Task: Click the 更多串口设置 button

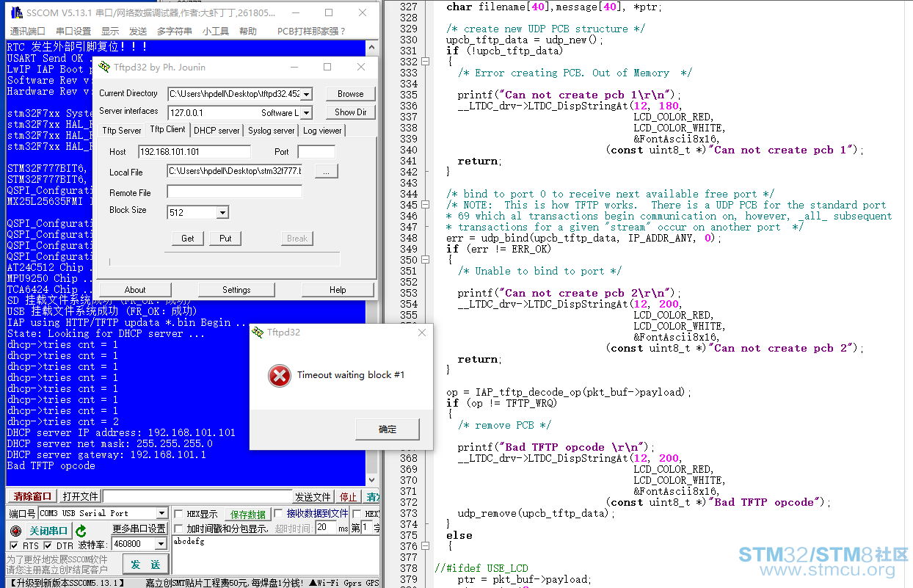Action: 139,529
